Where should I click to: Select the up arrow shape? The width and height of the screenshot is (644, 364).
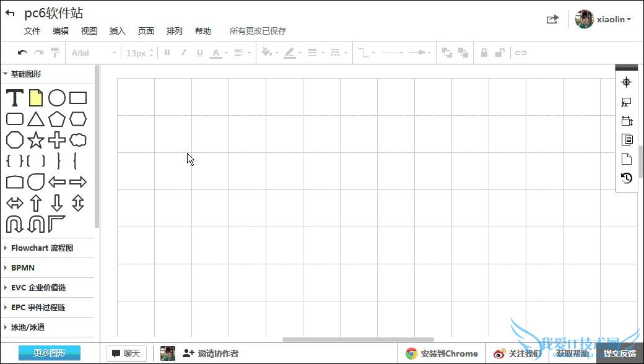[36, 203]
